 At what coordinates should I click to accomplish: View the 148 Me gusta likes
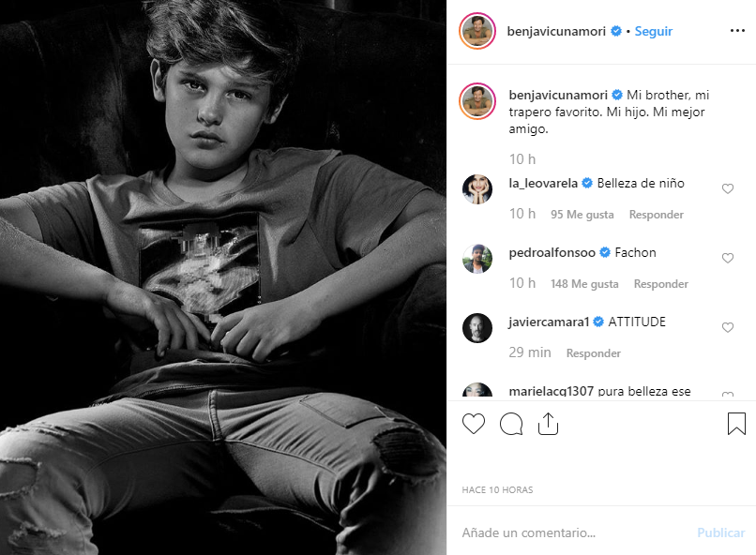(585, 284)
